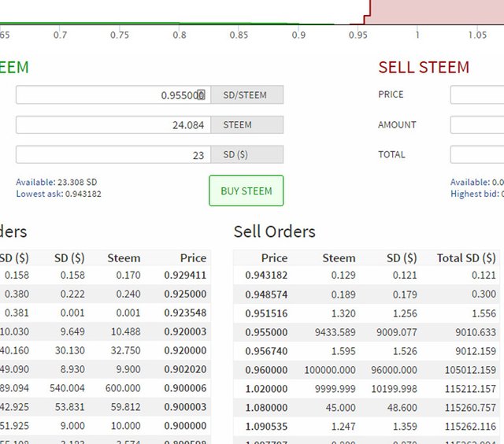Select buy order price 0.923548

(x=185, y=313)
